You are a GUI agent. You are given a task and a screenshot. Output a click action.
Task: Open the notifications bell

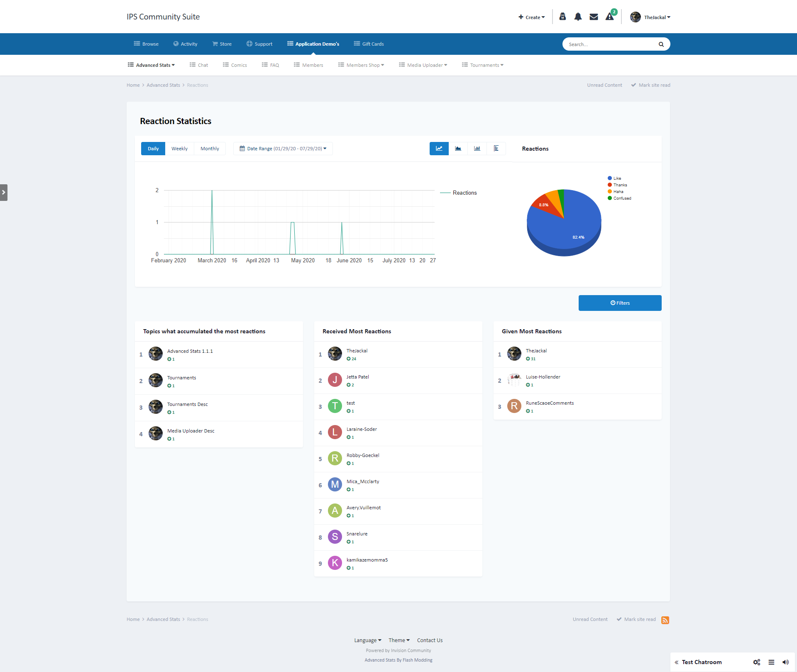[x=578, y=17]
